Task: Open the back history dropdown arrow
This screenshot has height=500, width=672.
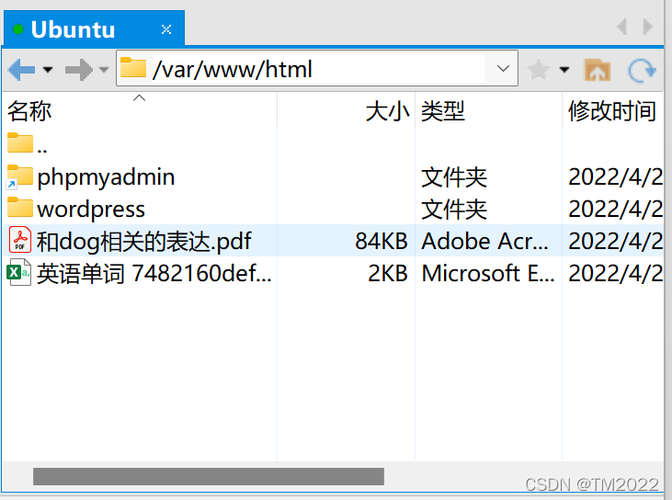Action: [48, 69]
